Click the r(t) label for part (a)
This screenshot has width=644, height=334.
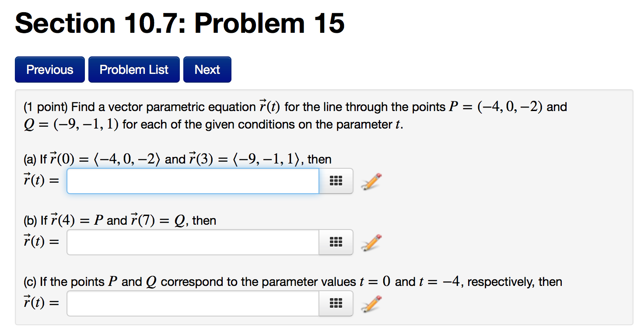coord(38,180)
